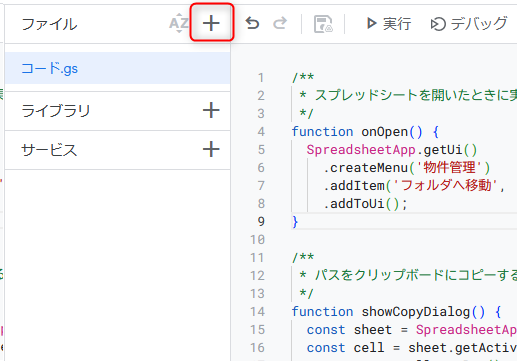Add a new file with the plus icon
517x361 pixels.
(x=211, y=23)
